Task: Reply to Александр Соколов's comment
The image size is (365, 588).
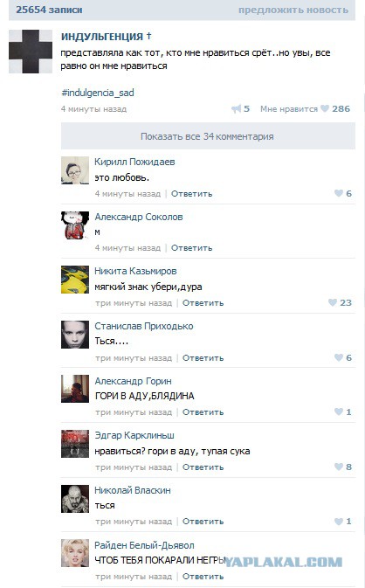Action: click(191, 248)
